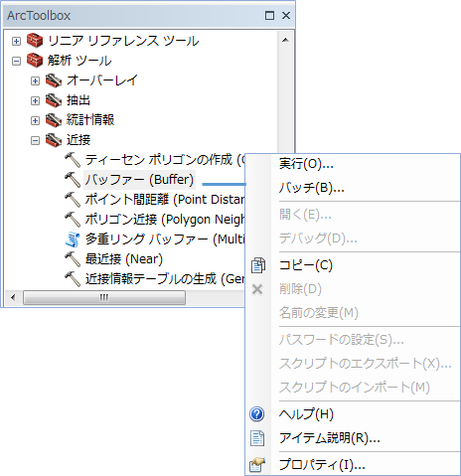Click the ポリゴン近接 hammer icon
Image resolution: width=461 pixels, height=476 pixels.
coord(73,220)
